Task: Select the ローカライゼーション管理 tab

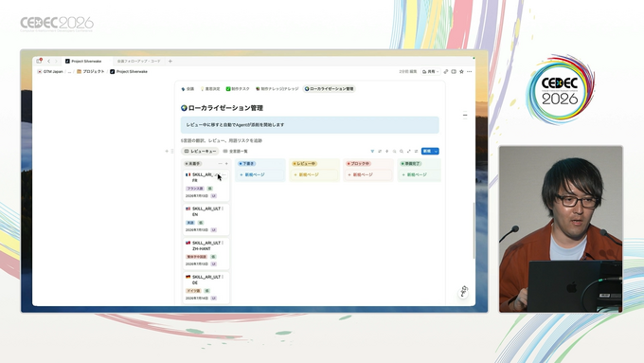Action: [329, 89]
